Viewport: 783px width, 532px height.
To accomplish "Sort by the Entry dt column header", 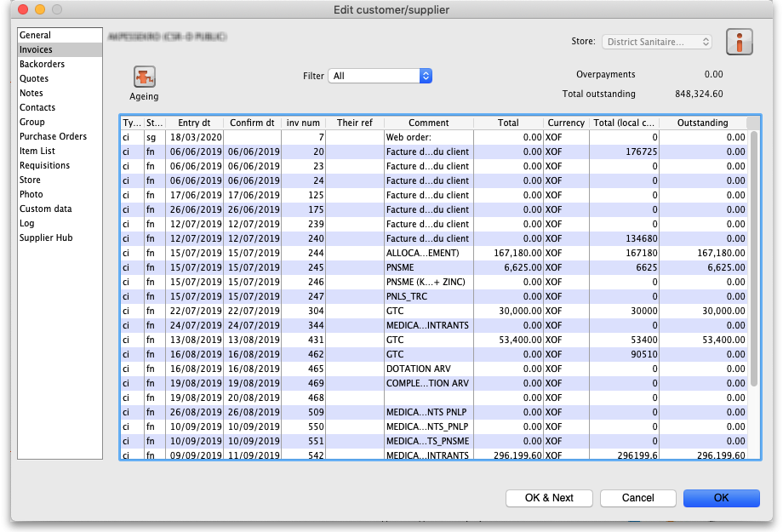I will coord(194,123).
